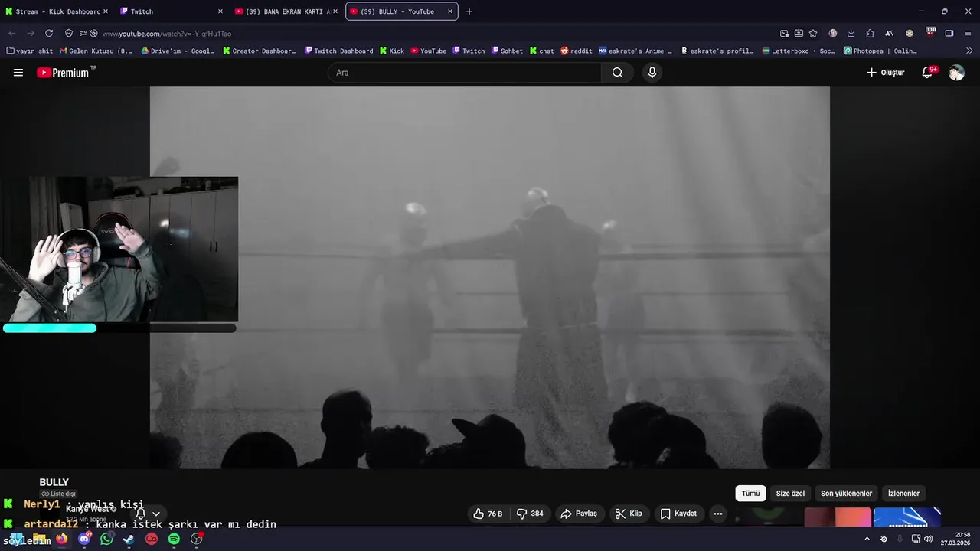
Task: Click the Kaydet save button
Action: point(678,514)
